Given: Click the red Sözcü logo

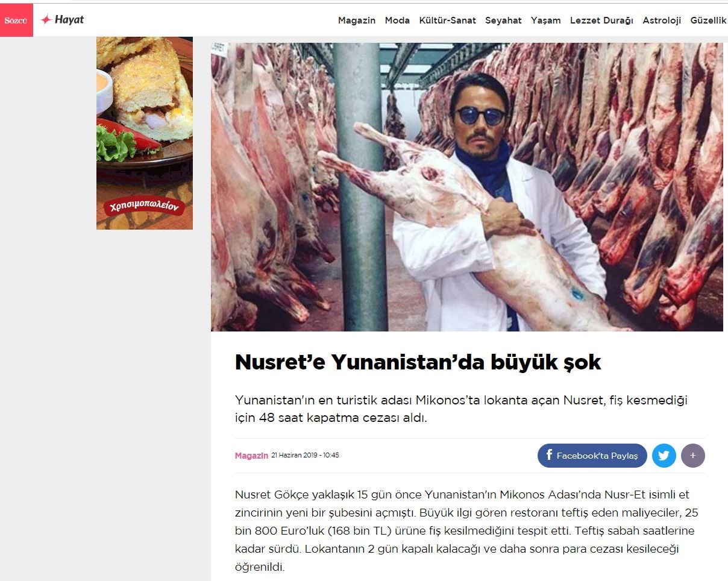Looking at the screenshot, I should coord(16,20).
